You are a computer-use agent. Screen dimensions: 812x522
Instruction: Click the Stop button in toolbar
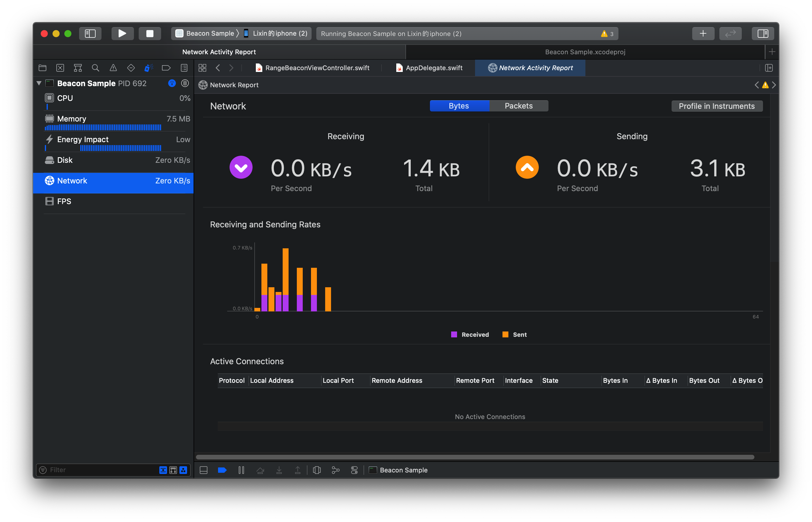(x=150, y=34)
